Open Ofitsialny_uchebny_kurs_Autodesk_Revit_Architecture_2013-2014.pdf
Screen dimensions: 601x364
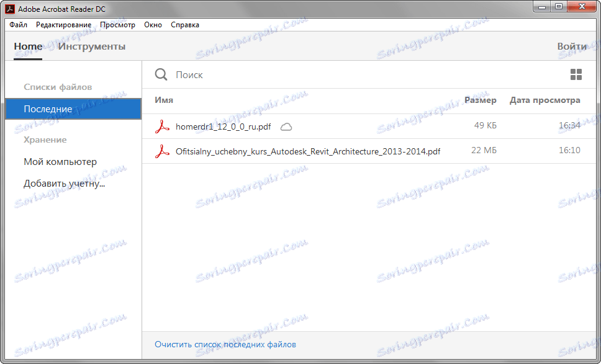(x=308, y=151)
